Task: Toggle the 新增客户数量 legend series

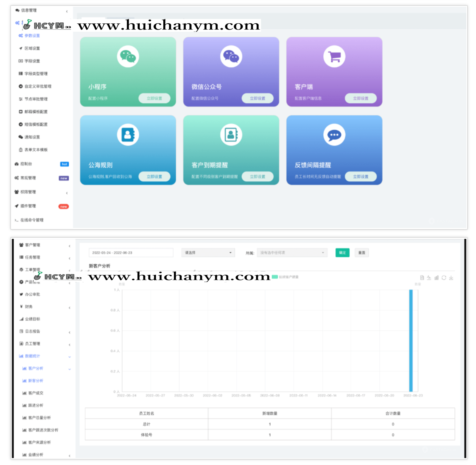Action: click(285, 277)
